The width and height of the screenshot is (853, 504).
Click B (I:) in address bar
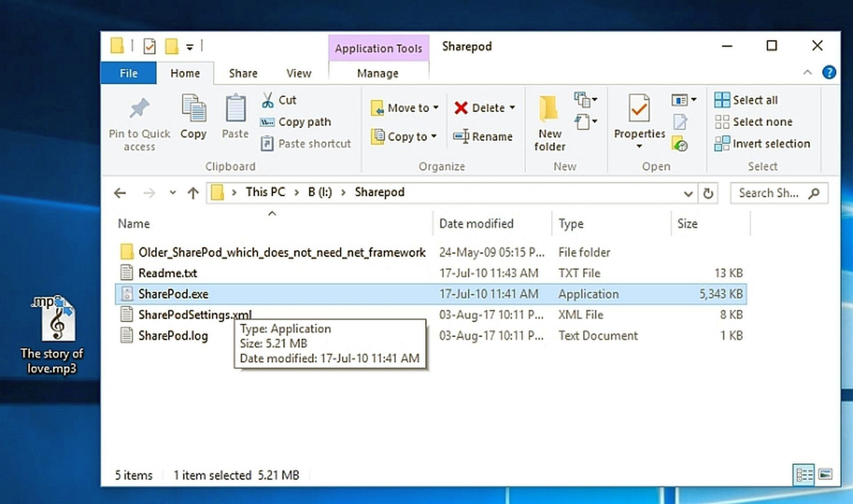(x=319, y=192)
